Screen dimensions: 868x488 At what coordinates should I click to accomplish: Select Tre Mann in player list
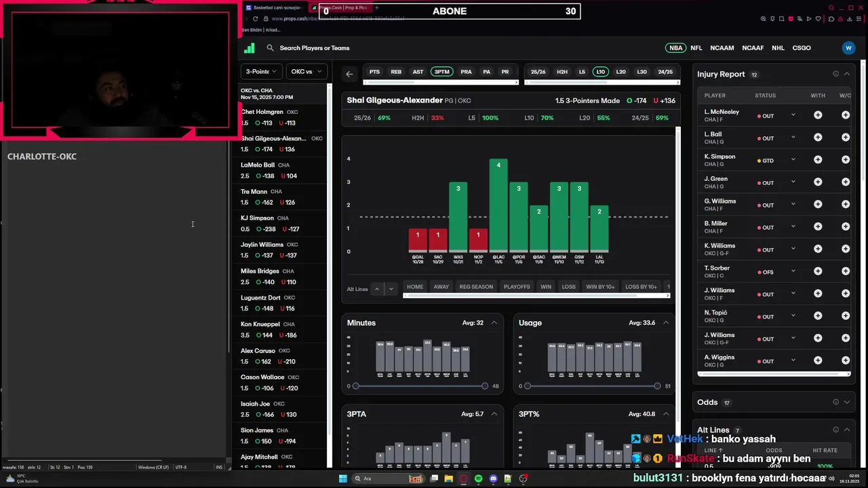pos(281,197)
